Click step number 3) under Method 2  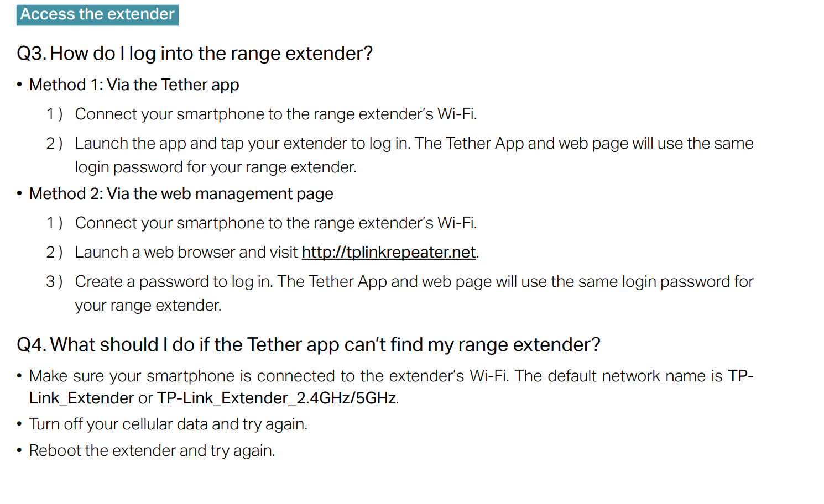point(54,282)
